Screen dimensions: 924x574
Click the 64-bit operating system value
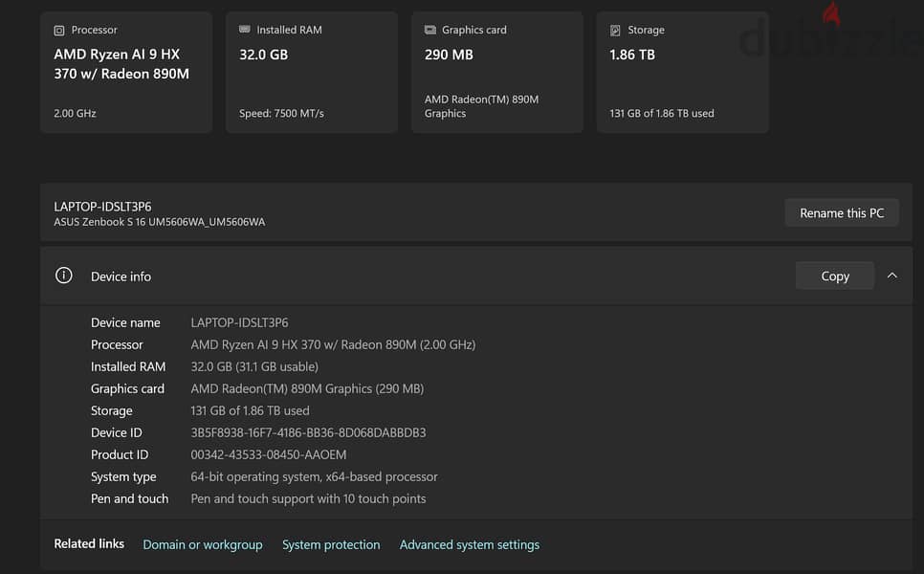(x=314, y=476)
